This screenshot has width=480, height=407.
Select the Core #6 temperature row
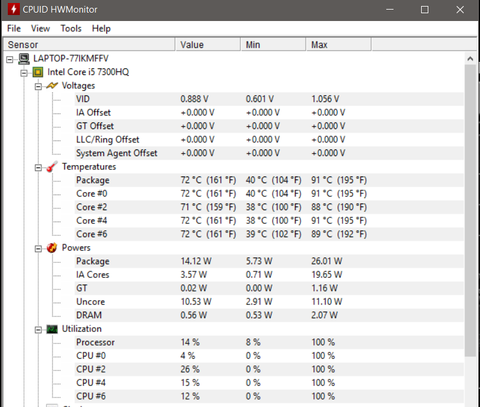click(x=269, y=234)
